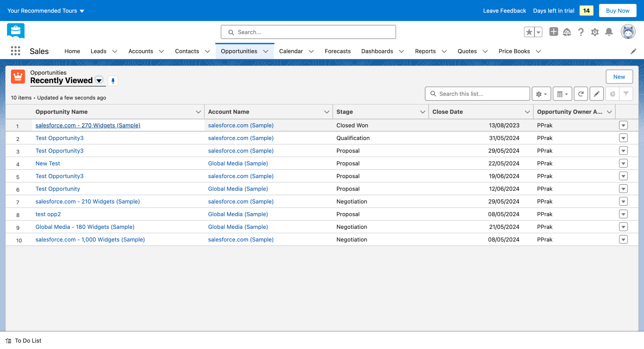The width and height of the screenshot is (644, 349).
Task: Expand the Dashboards tab dropdown chevron
Action: 401,51
